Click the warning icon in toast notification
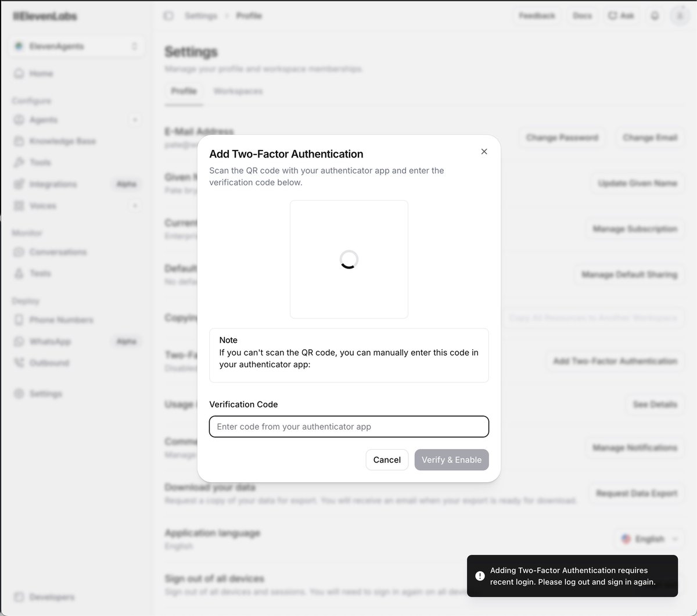 480,576
